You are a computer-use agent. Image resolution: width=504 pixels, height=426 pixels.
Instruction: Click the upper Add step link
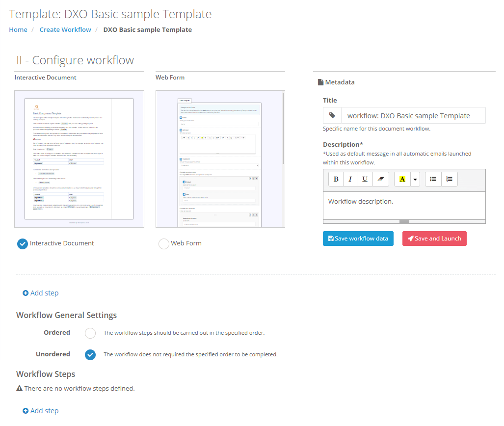40,293
